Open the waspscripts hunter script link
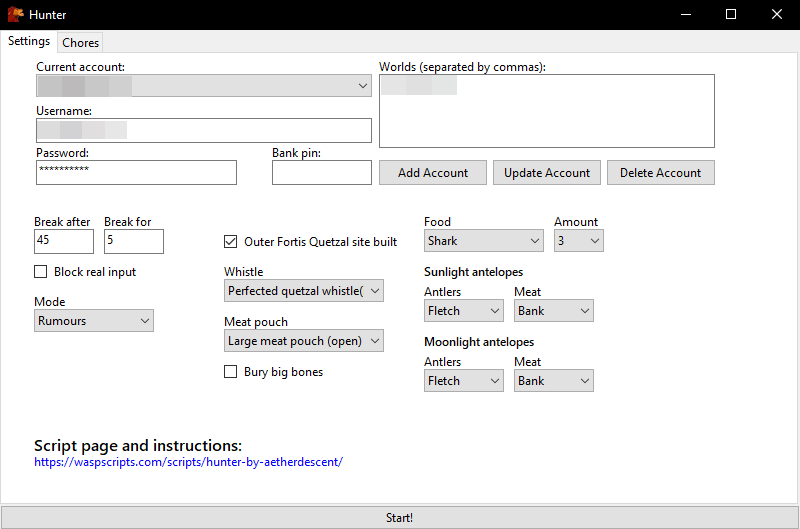 [188, 462]
